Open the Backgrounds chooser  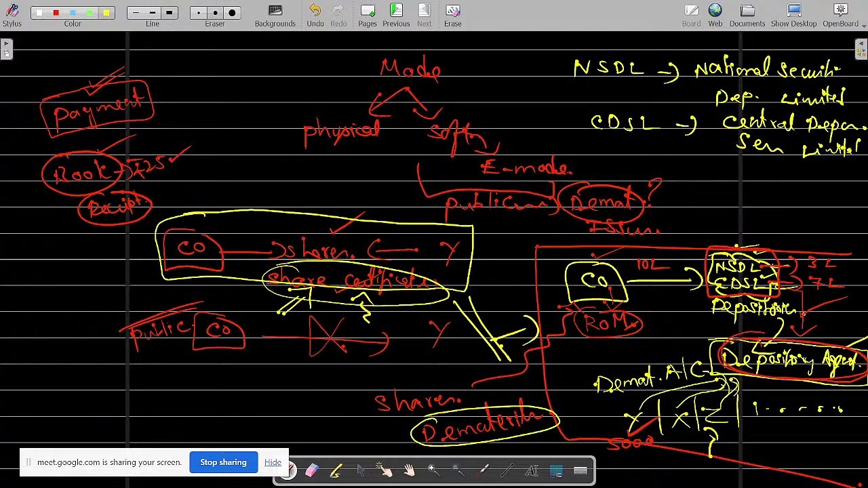click(275, 16)
